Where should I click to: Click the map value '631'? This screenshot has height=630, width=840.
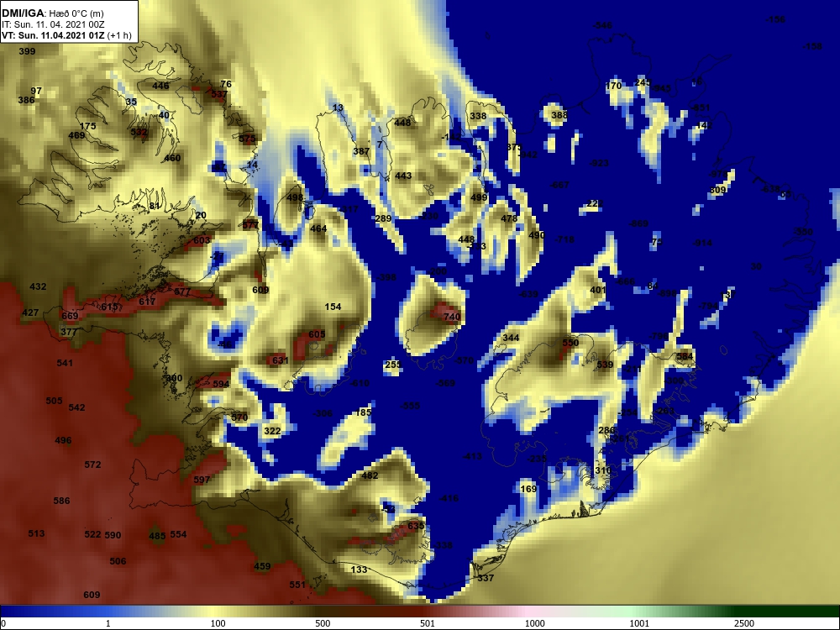pyautogui.click(x=281, y=360)
